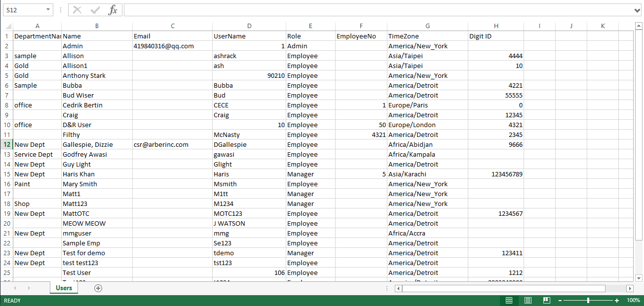Click the Enter checkmark icon in formula bar

[95, 10]
